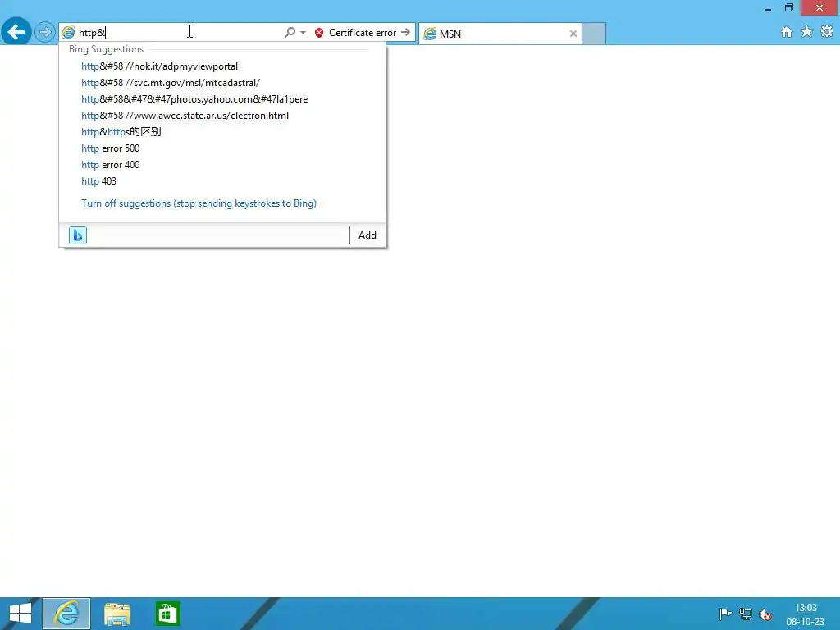Minimize the Internet Explorer window
Screen dimensions: 840x630
[768, 8]
